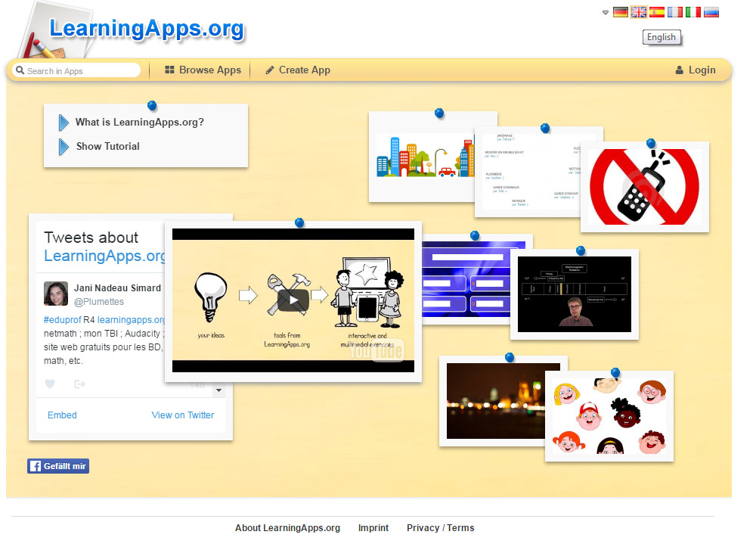Open Jani Nadeau Simard's name link
Viewport: 756px width, 547px height.
117,288
